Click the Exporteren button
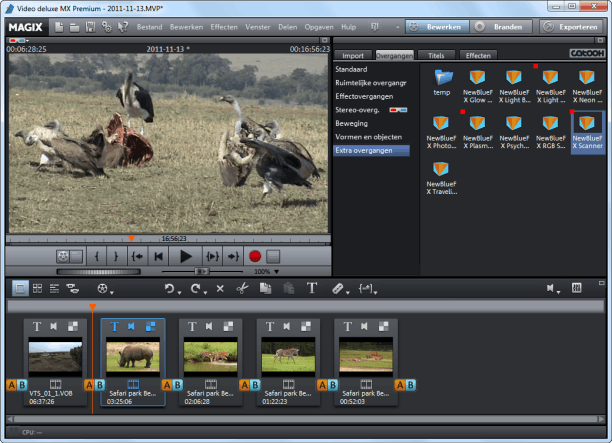The width and height of the screenshot is (612, 443). tap(573, 26)
